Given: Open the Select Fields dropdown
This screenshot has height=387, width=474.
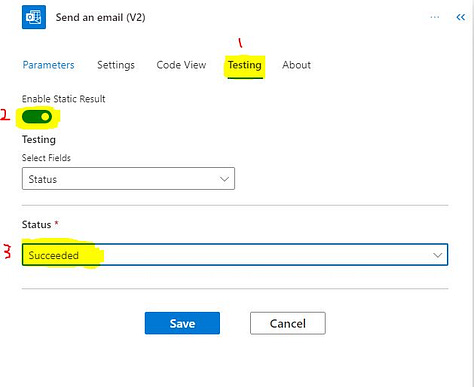Looking at the screenshot, I should coord(128,179).
